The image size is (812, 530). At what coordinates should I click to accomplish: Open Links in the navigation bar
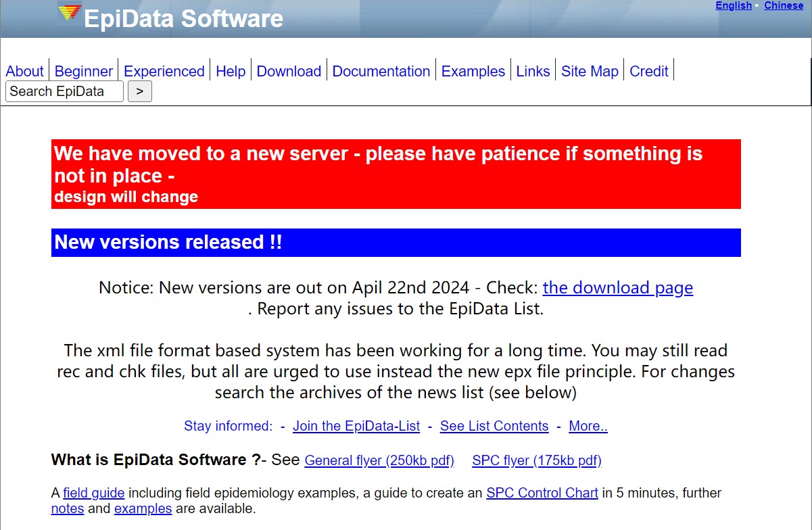(533, 72)
